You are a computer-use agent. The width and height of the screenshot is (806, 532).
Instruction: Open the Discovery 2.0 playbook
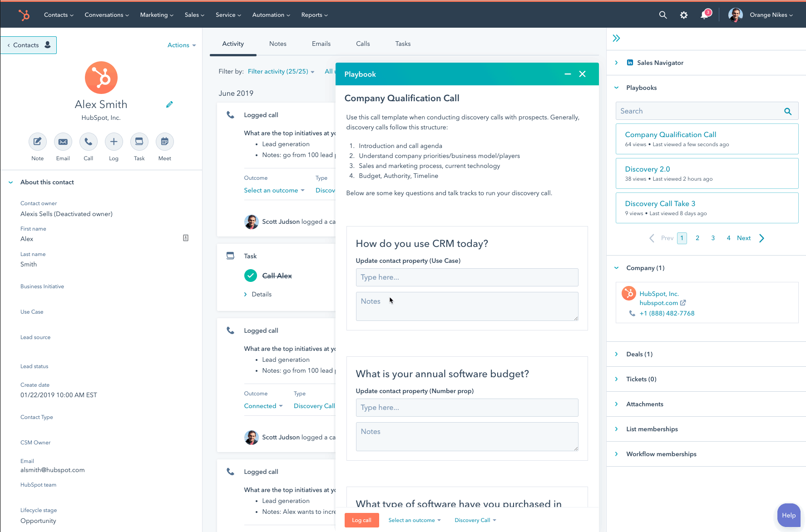[x=647, y=169]
